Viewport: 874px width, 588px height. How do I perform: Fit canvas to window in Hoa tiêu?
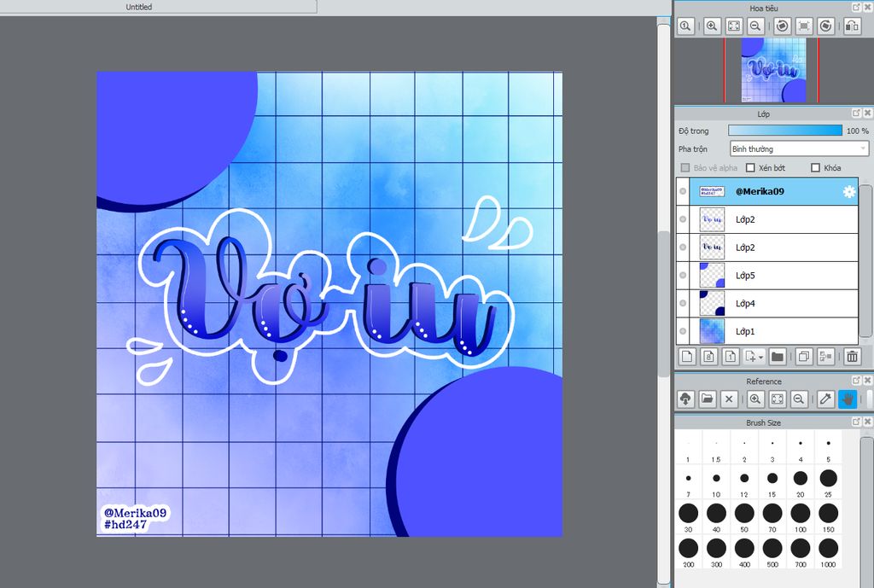(734, 26)
